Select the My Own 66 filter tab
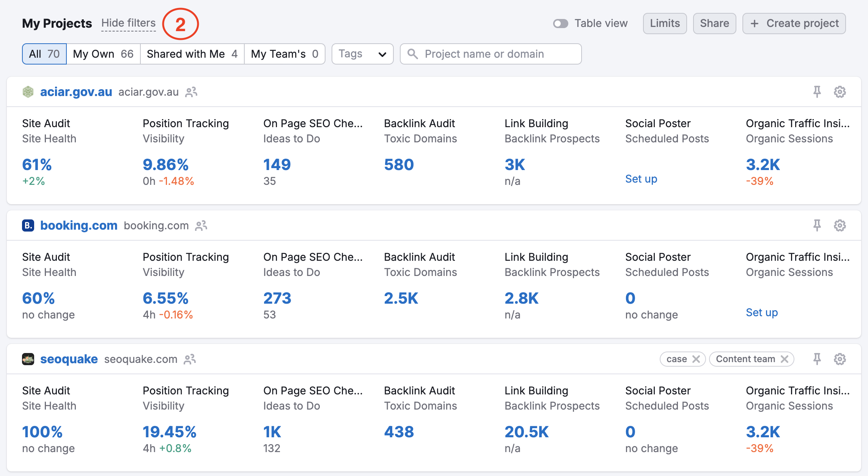Viewport: 868px width, 476px height. coord(103,54)
